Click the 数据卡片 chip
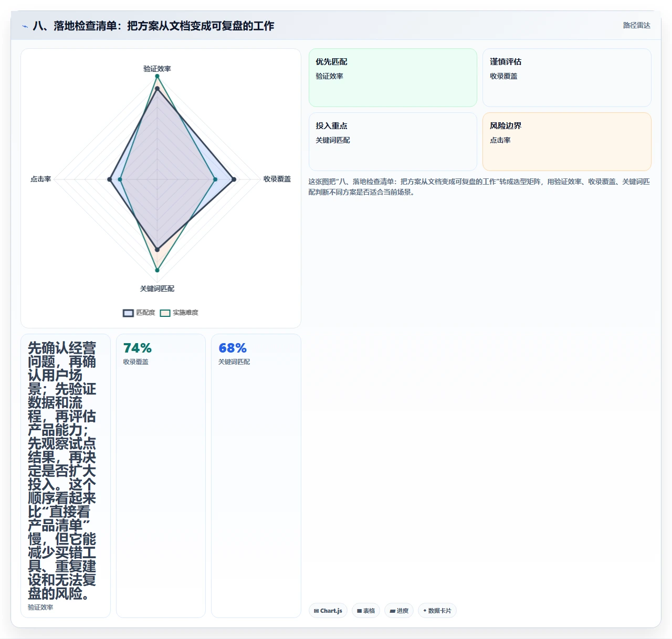672x639 pixels. (x=437, y=611)
